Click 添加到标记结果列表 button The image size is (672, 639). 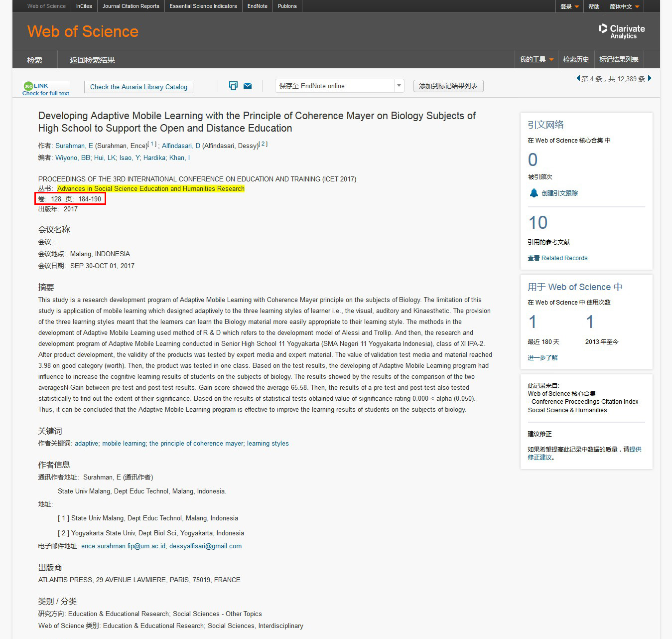(x=448, y=86)
